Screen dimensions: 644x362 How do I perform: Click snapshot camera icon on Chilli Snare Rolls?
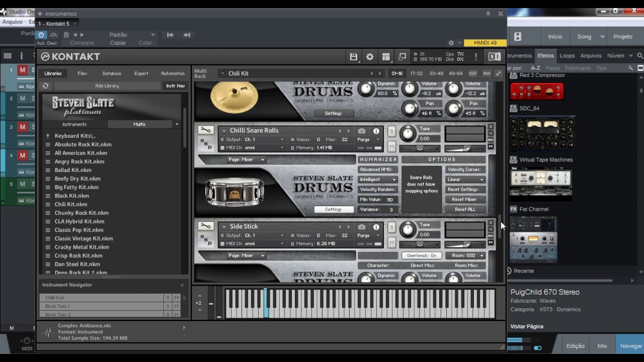[x=362, y=131]
